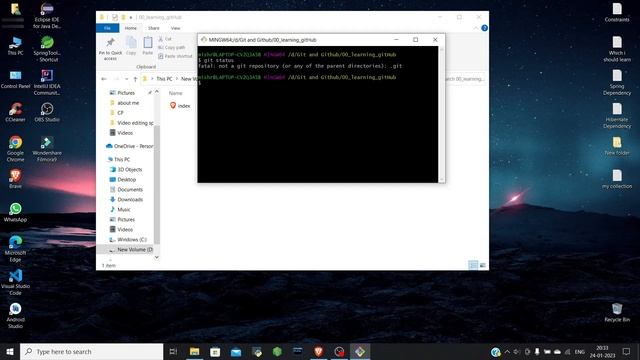Click Git Bash terminal scrollbar

click(442, 114)
